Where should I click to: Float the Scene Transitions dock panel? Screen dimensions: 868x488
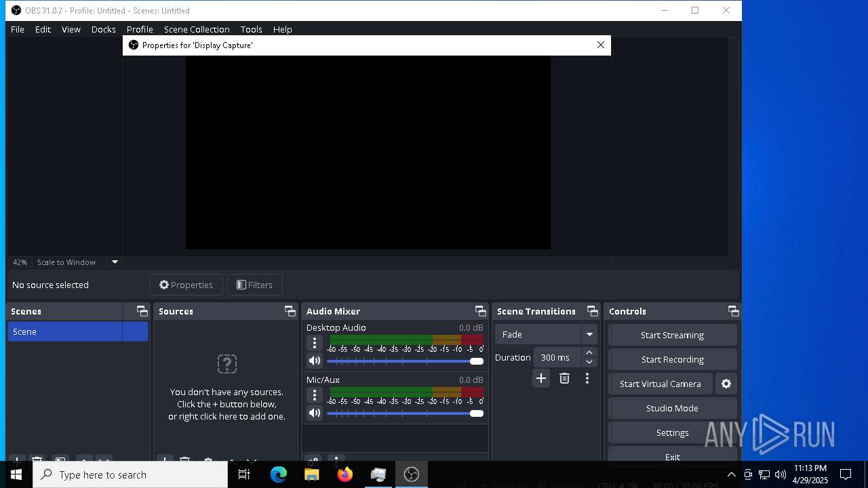click(593, 311)
